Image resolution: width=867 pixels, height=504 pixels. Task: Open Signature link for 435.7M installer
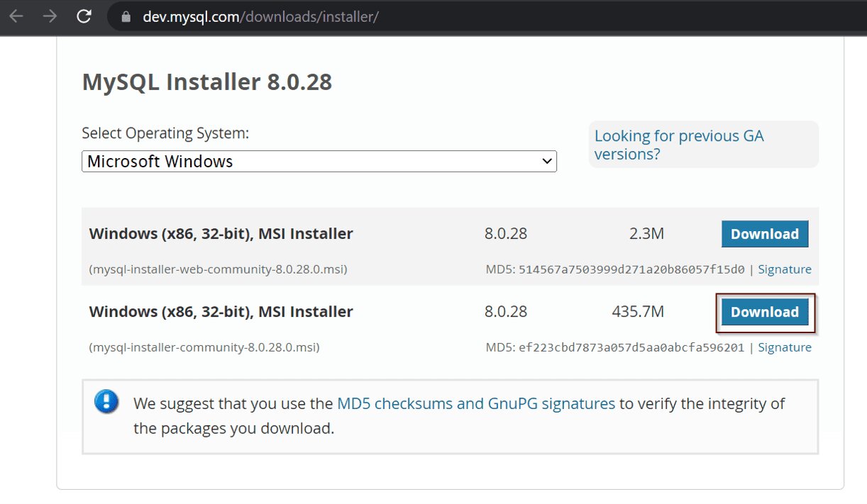[785, 347]
